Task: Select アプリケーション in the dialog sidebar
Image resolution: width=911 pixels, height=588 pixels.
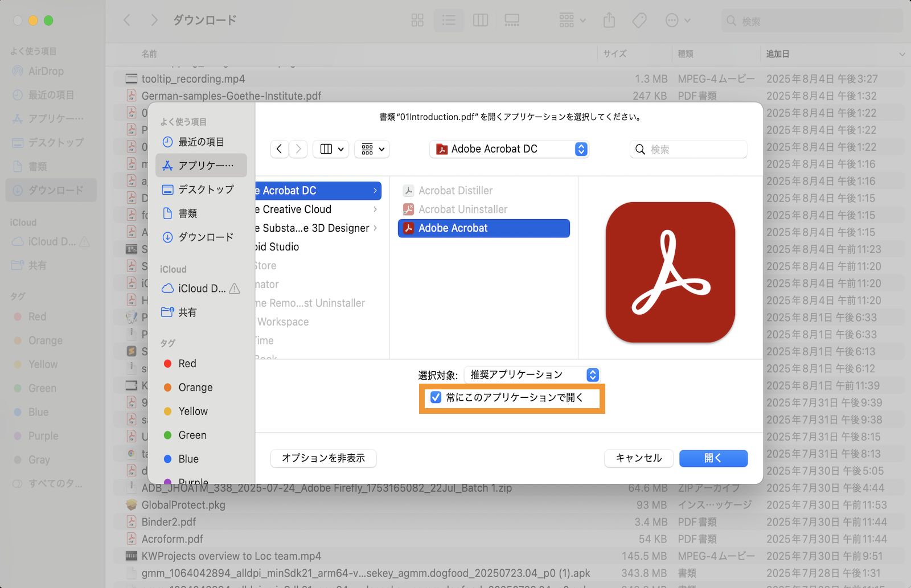Action: point(203,165)
